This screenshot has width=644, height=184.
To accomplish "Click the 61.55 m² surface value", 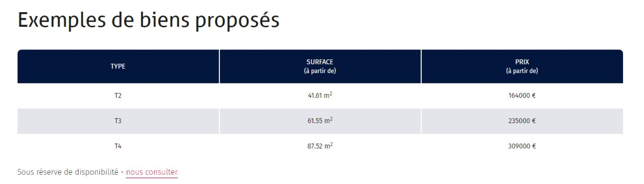I will (x=320, y=121).
